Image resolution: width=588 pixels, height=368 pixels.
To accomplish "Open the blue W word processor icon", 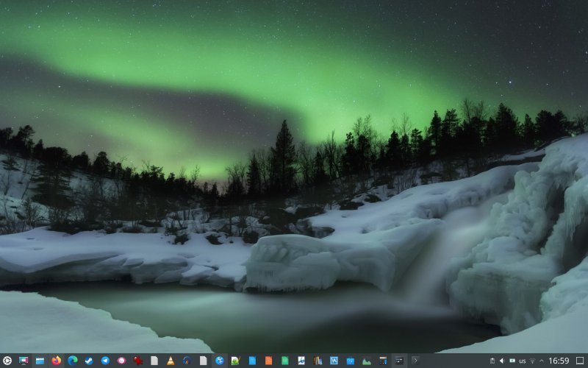I will coord(334,361).
